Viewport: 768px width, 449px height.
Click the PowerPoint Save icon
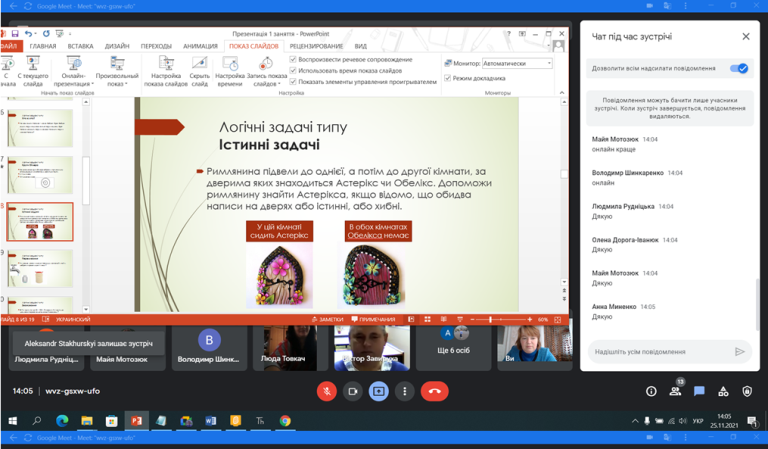15,34
